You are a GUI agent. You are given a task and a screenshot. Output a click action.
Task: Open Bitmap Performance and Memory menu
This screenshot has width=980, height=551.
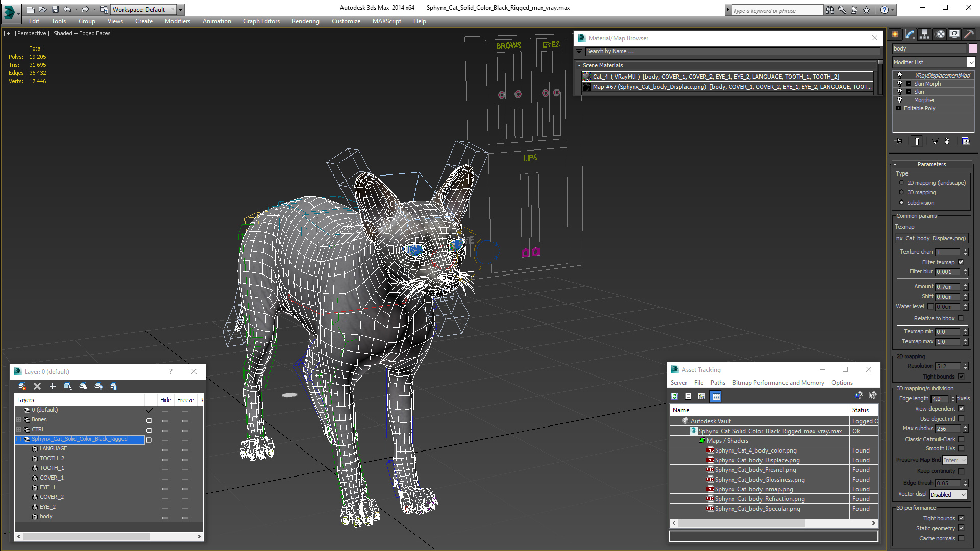[778, 383]
